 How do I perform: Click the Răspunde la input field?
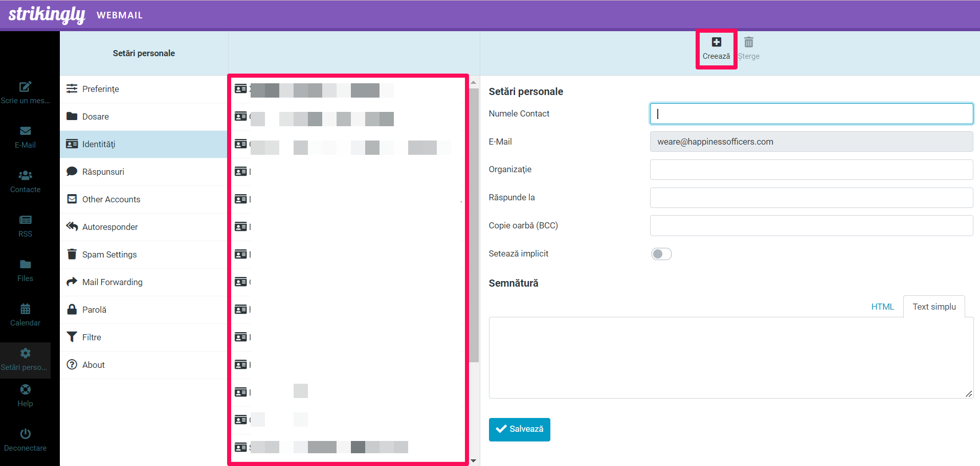pyautogui.click(x=811, y=198)
